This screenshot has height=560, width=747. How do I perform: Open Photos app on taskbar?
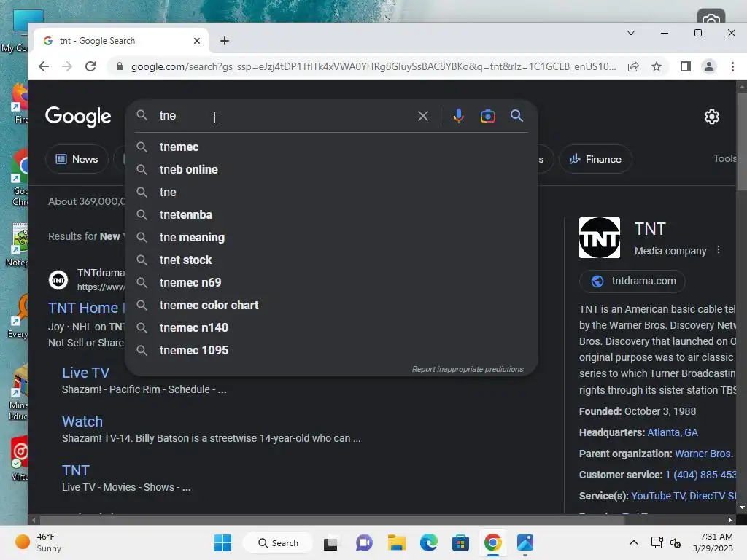pos(525,542)
